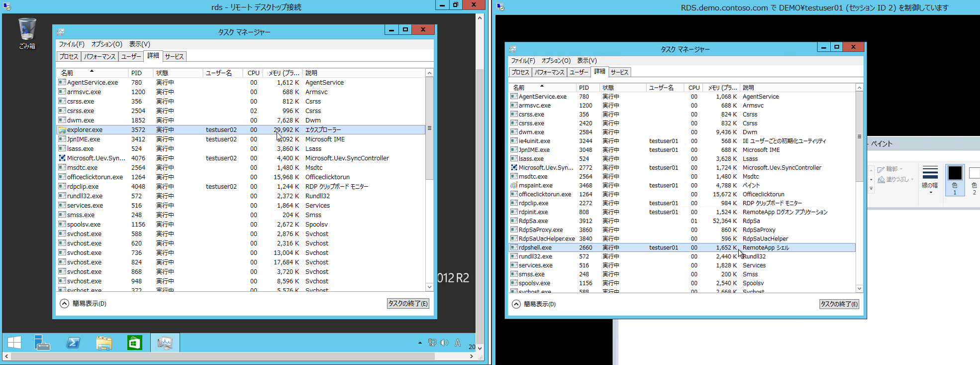Image resolution: width=980 pixels, height=365 pixels.
Task: Click the Recycle Bin desktop icon
Action: pyautogui.click(x=27, y=33)
